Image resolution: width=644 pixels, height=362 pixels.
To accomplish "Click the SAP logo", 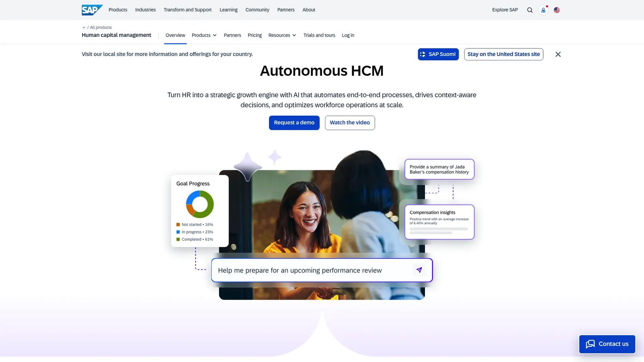I will tap(92, 10).
